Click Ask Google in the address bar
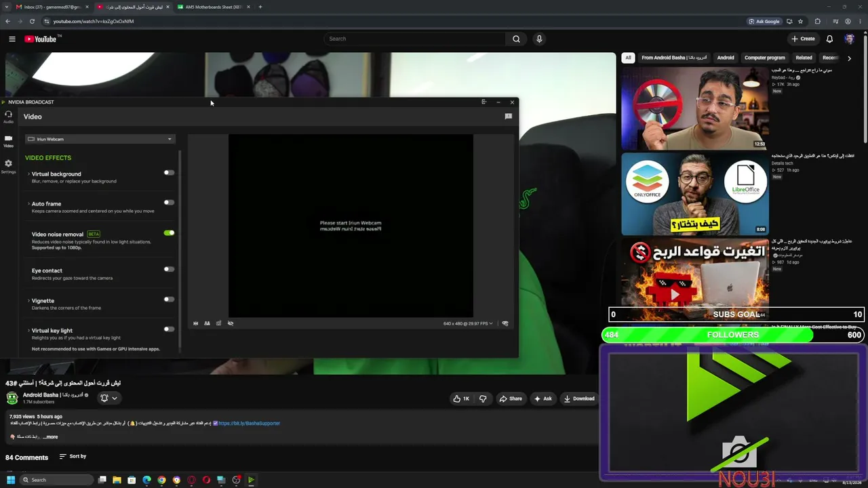Image resolution: width=868 pixels, height=488 pixels. (764, 21)
